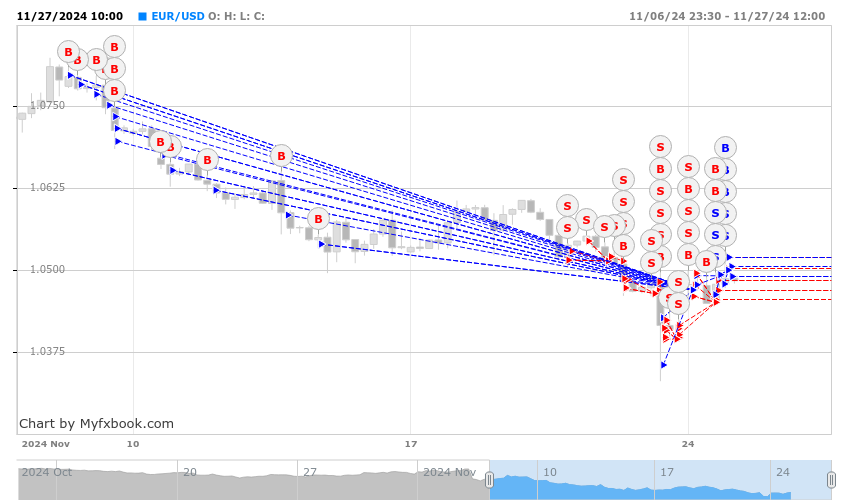Click the 'O: H: L: C:' price readout
The width and height of the screenshot is (850, 500).
[x=236, y=16]
